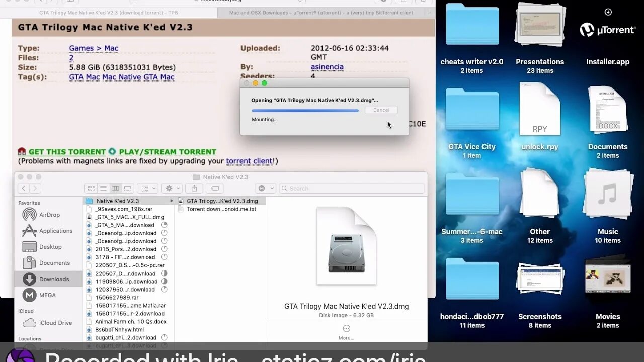The width and height of the screenshot is (644, 362).
Task: Cancel mounting of the GTA Trilogy dmg
Action: pyautogui.click(x=381, y=110)
